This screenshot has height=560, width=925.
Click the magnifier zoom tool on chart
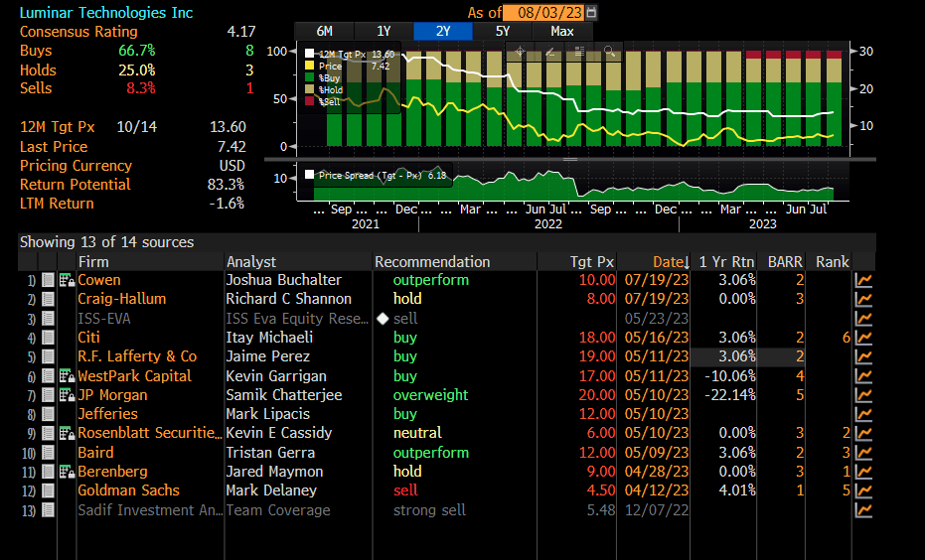[x=609, y=52]
